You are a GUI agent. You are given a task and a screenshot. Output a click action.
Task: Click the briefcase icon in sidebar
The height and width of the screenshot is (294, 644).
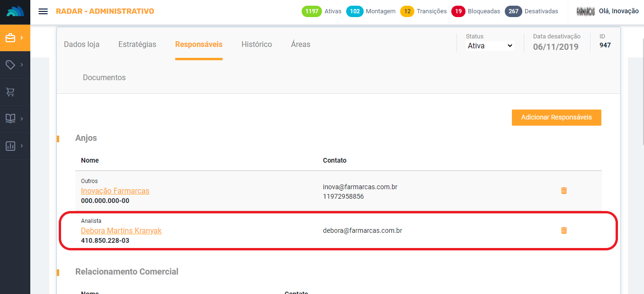click(x=10, y=38)
